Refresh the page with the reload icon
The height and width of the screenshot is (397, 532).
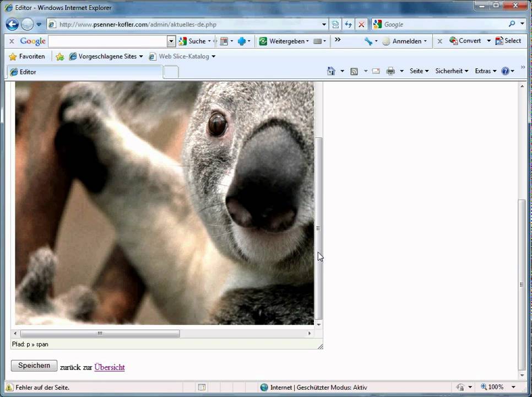click(349, 24)
